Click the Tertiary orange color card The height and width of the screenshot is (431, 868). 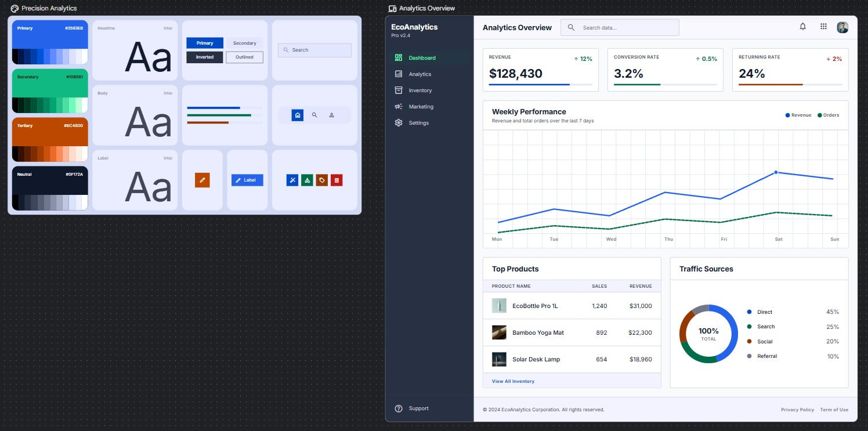tap(50, 140)
